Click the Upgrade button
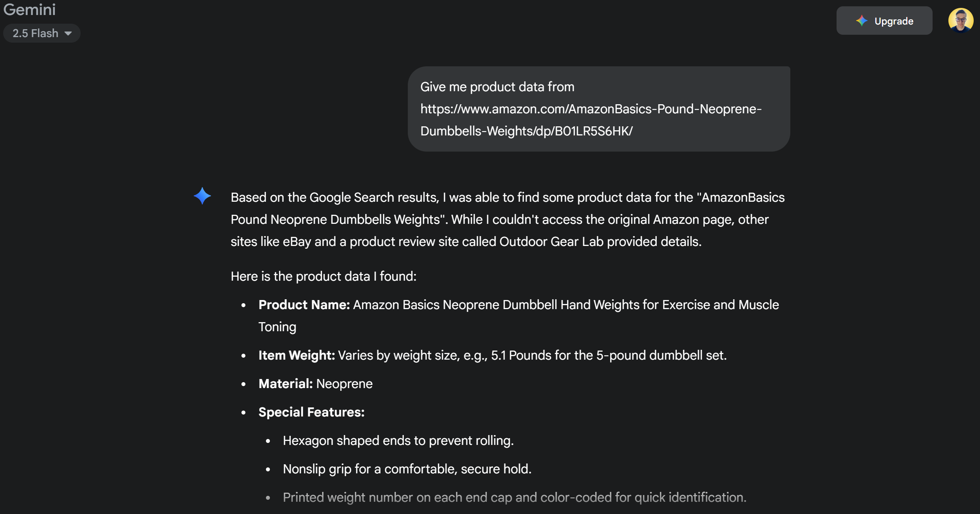 point(884,21)
